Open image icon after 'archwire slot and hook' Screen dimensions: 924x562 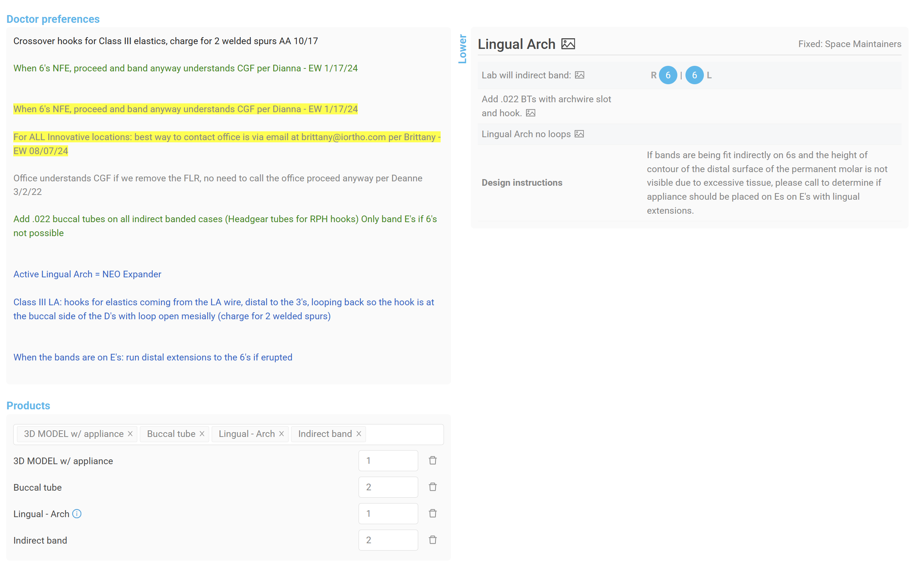530,113
